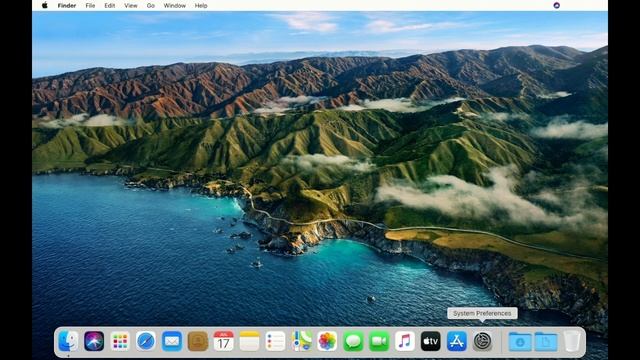Image resolution: width=640 pixels, height=360 pixels.
Task: Open Launchpad in the Dock
Action: tap(120, 341)
